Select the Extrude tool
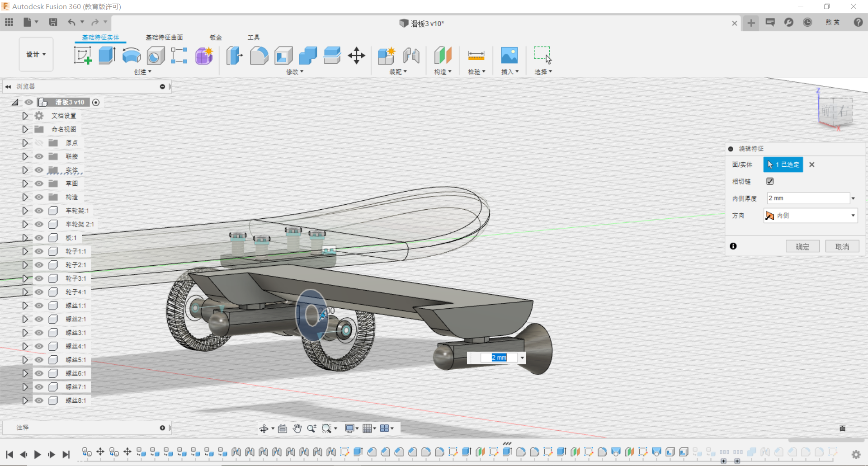 (x=107, y=56)
